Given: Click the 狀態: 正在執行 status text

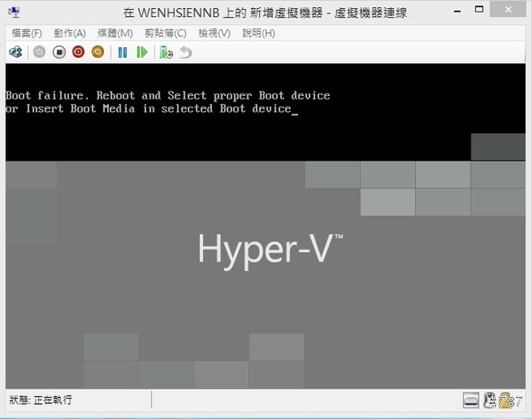Looking at the screenshot, I should (41, 400).
